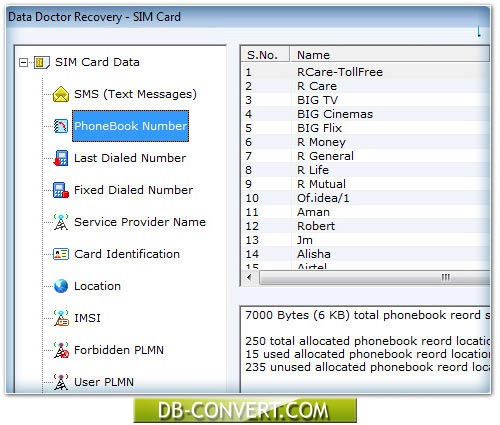Open IMSI tree item
Viewport: 500px width, 425px height.
pos(87,318)
